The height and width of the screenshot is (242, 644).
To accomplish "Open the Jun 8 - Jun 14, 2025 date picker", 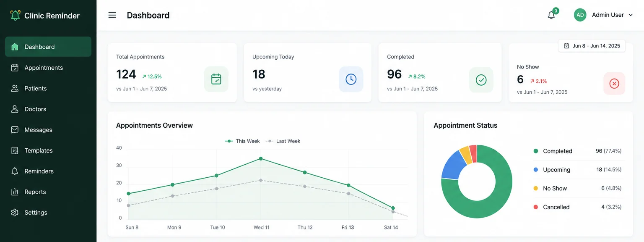I will 592,46.
